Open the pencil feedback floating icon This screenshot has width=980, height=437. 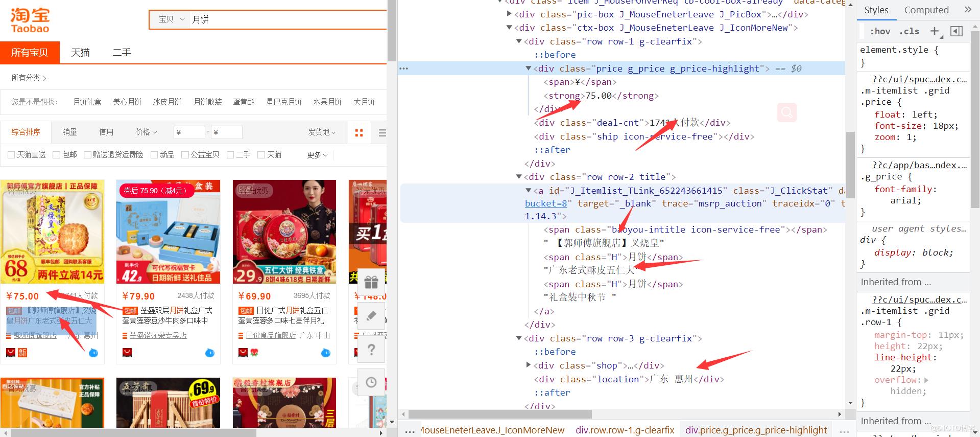tap(371, 316)
